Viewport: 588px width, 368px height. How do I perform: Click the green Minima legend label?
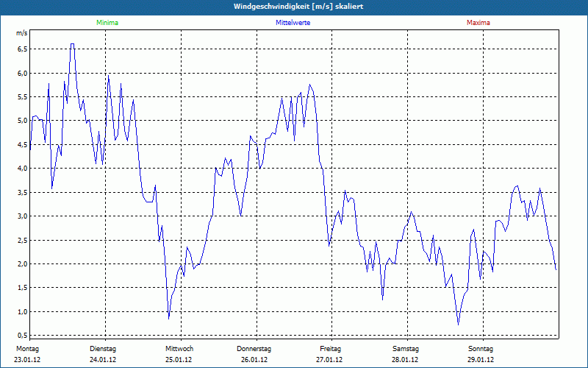click(x=107, y=23)
